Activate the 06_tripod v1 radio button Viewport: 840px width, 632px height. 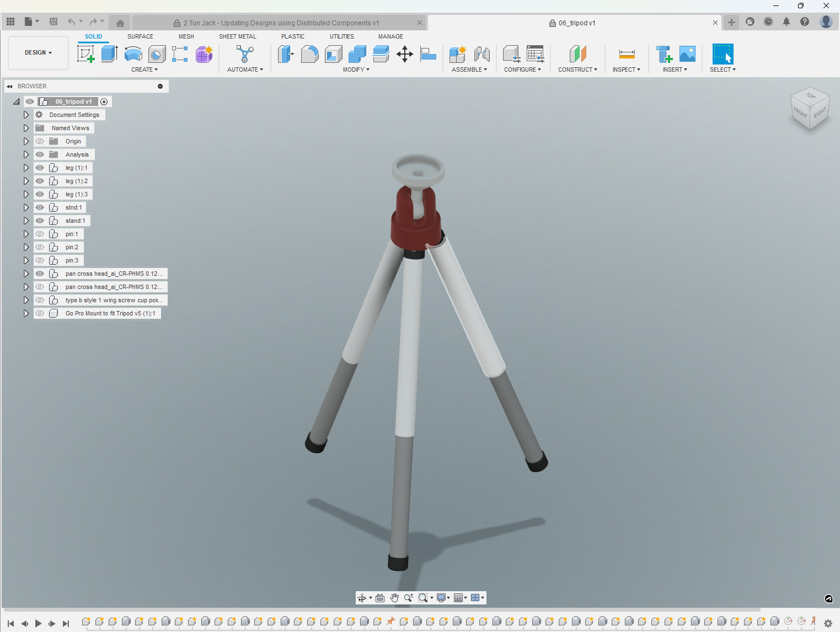(x=104, y=101)
